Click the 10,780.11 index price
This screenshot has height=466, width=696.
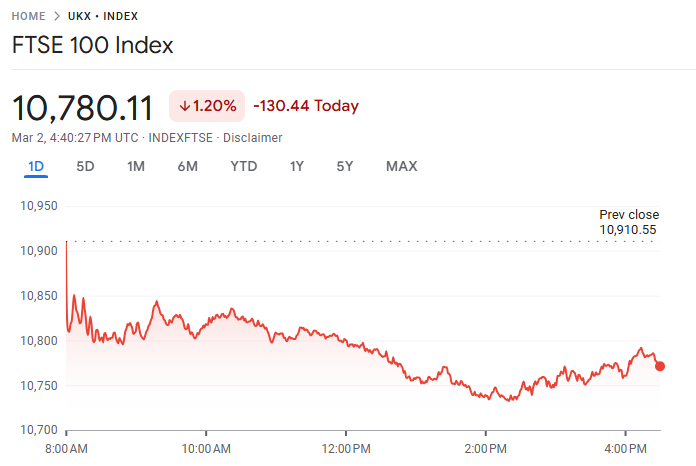point(82,106)
